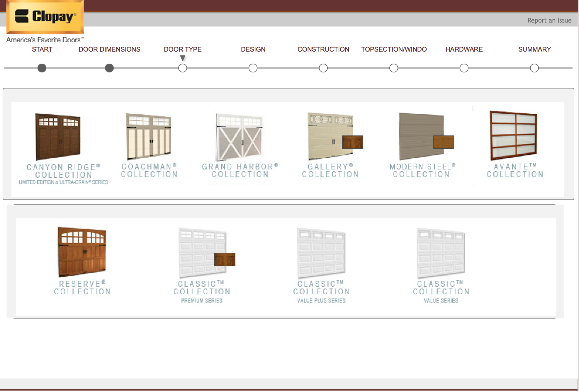Click the Canyon Ridge Collection title

pyautogui.click(x=64, y=171)
